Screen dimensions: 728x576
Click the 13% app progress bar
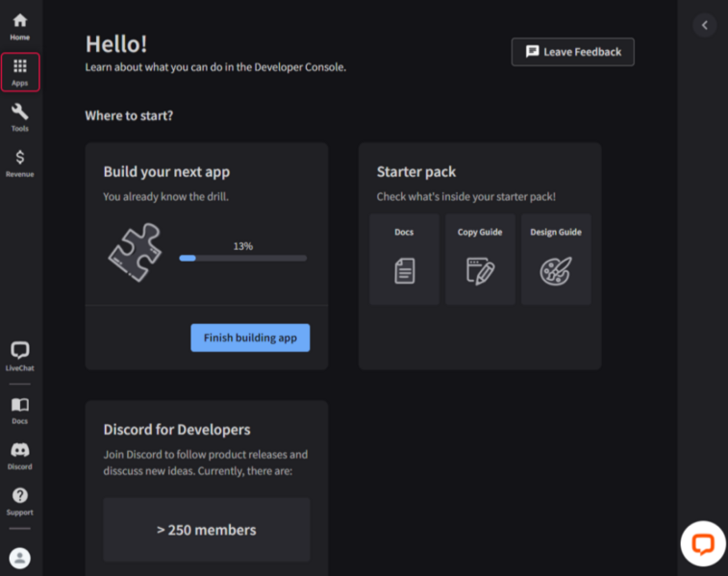[x=242, y=258]
